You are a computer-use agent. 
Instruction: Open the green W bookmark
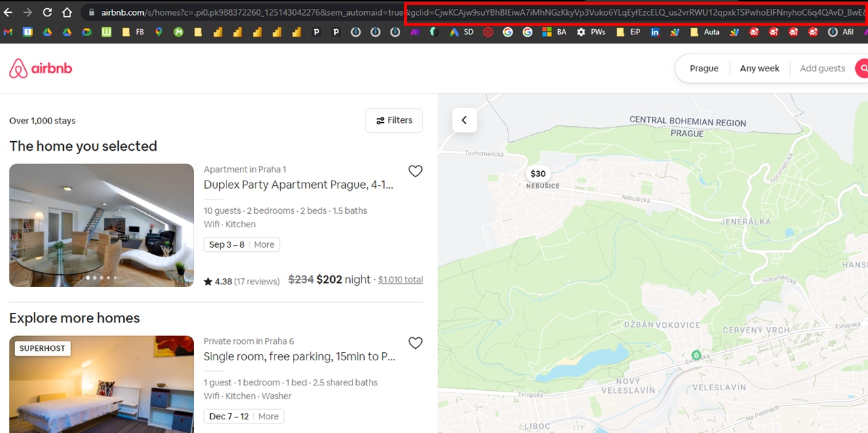[x=106, y=32]
